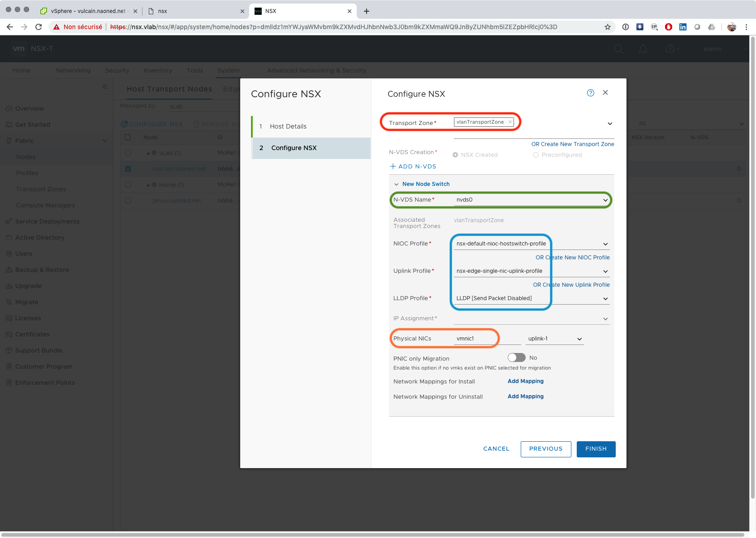This screenshot has width=756, height=538.
Task: Select the NSX Created radio option
Action: point(455,155)
